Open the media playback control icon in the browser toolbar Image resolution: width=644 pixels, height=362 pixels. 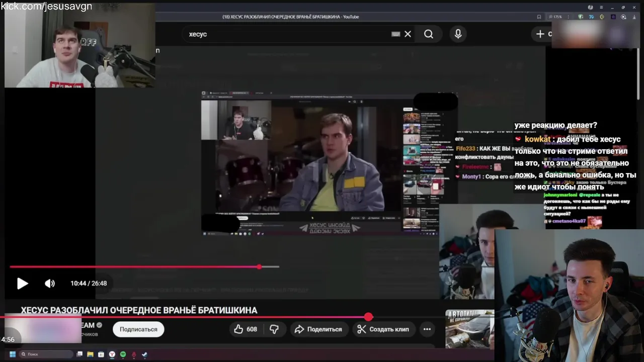click(624, 17)
